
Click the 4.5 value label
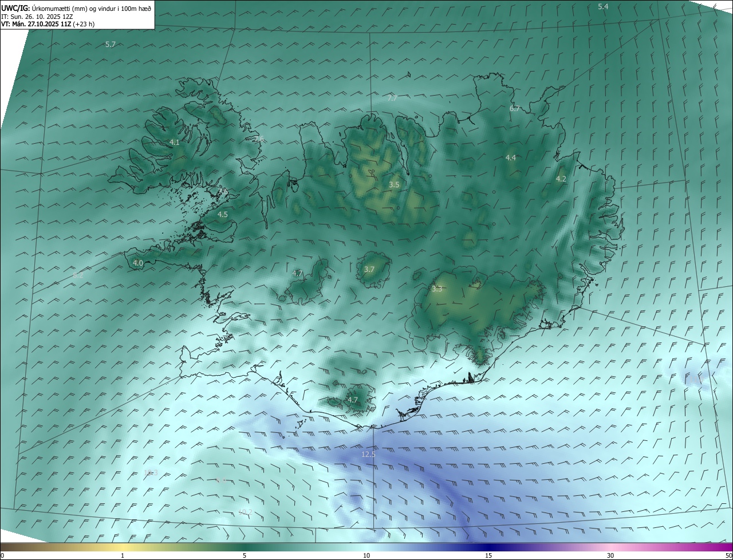[x=223, y=214]
